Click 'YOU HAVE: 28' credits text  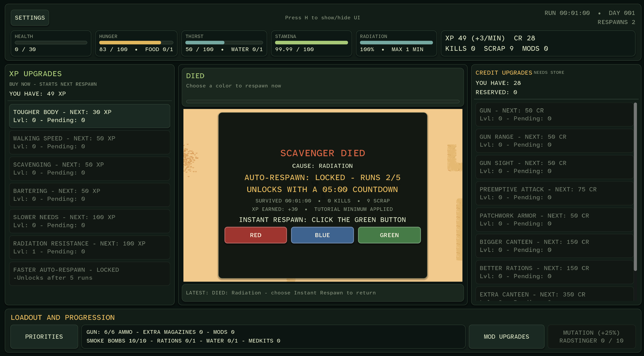(x=498, y=83)
